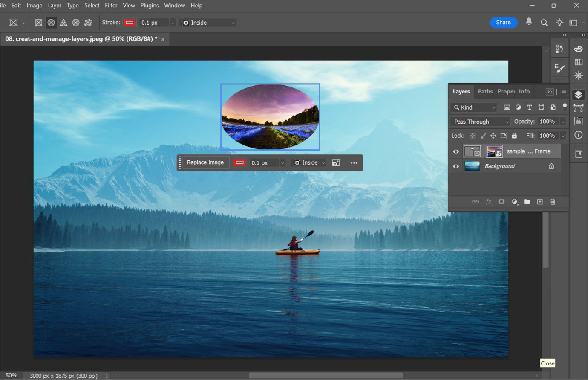588x380 pixels.
Task: Hide the Background layer
Action: click(455, 166)
